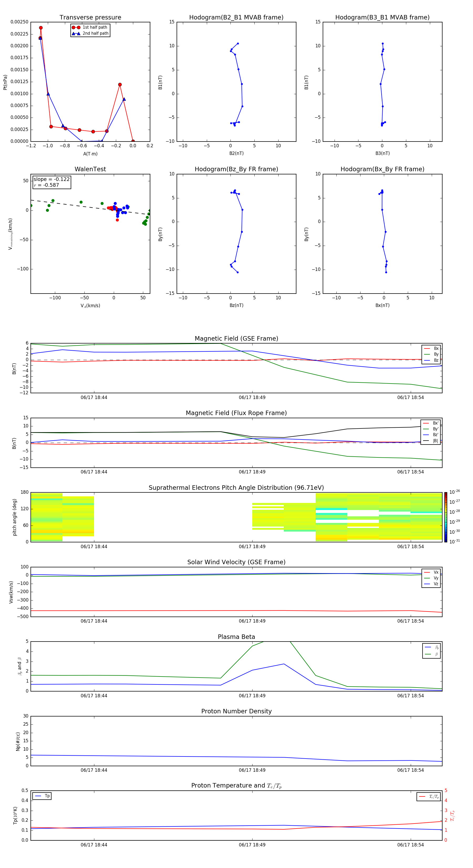Click the Suprathermal Electrons Pitch Angle title

[236, 488]
